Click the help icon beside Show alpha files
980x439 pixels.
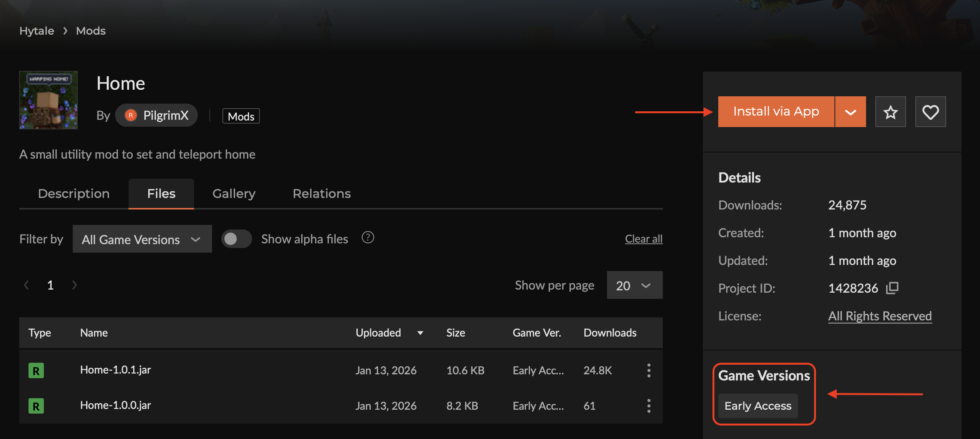(368, 238)
